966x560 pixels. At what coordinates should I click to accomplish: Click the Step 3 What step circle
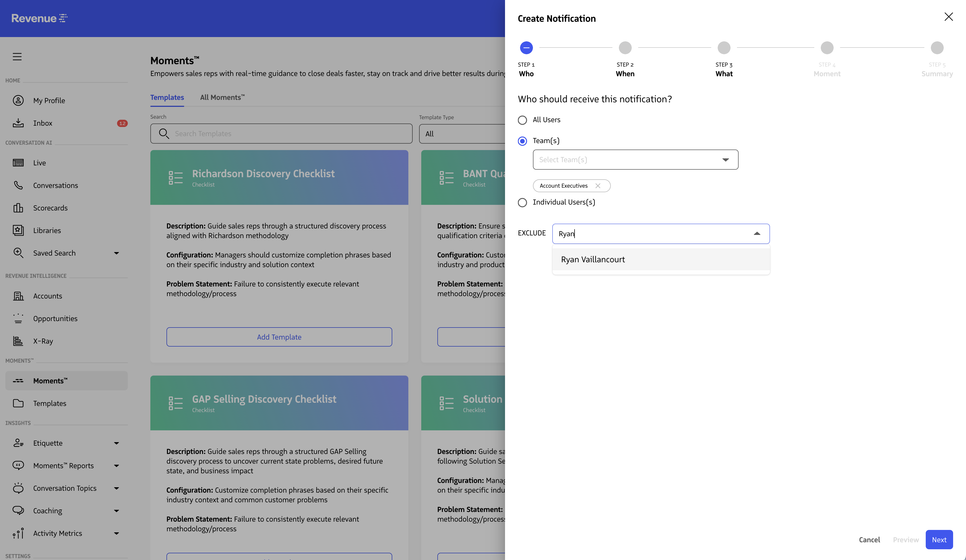[x=724, y=48]
